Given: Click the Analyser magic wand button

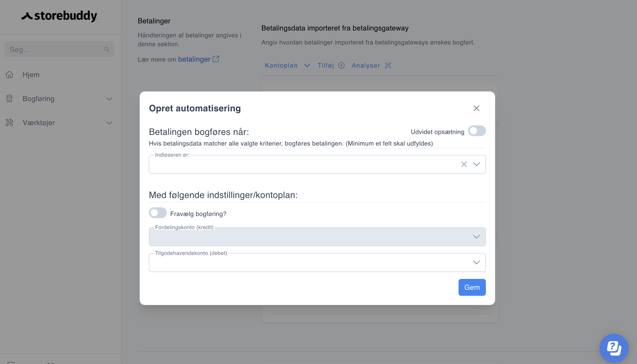Looking at the screenshot, I should pos(371,66).
